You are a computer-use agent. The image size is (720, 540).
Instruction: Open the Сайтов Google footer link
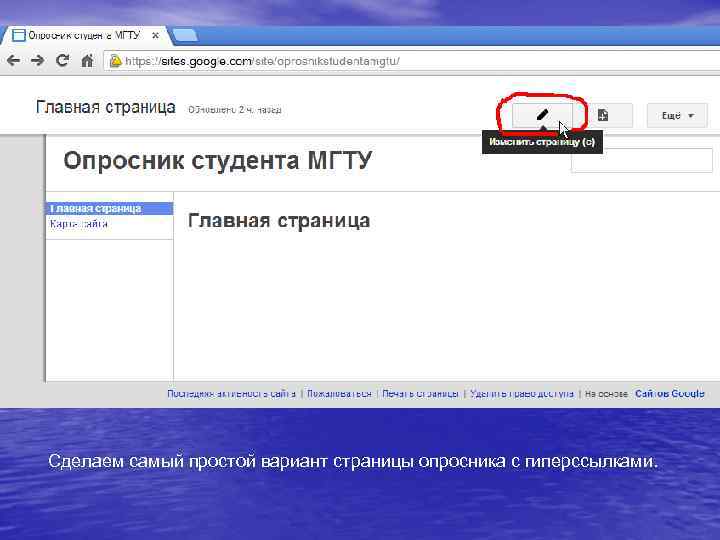coord(669,394)
